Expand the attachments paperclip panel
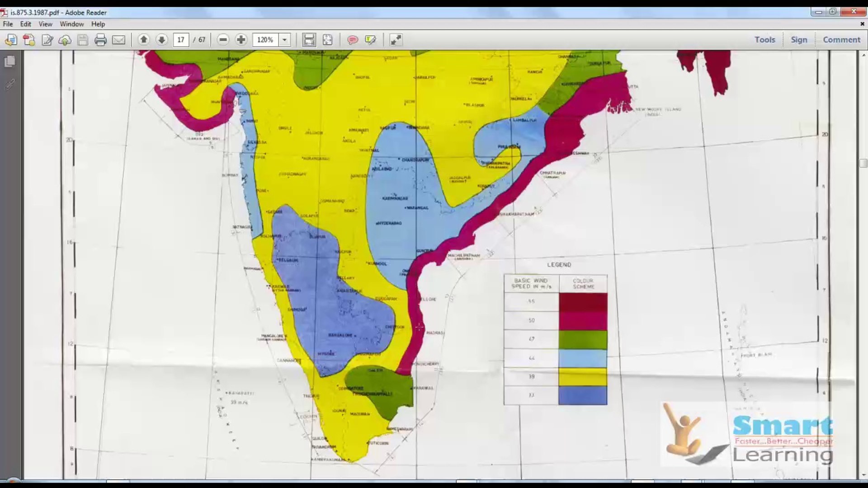This screenshot has height=488, width=868. [9, 84]
